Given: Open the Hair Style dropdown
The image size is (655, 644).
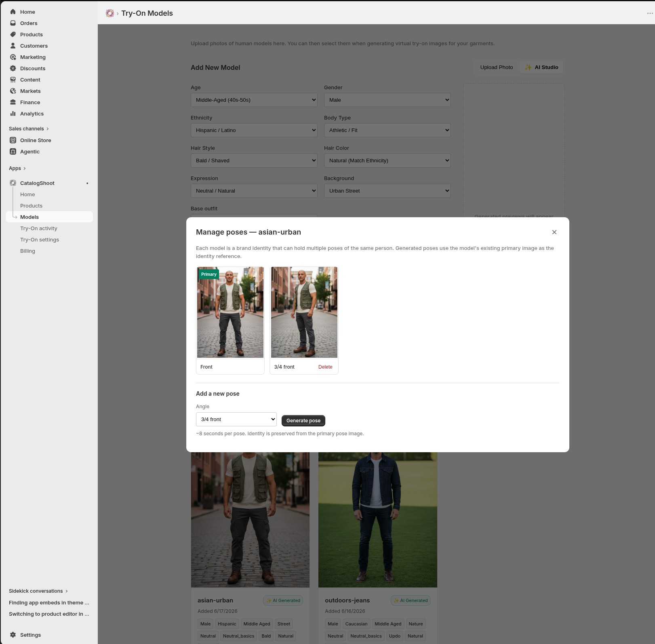Looking at the screenshot, I should pyautogui.click(x=254, y=161).
